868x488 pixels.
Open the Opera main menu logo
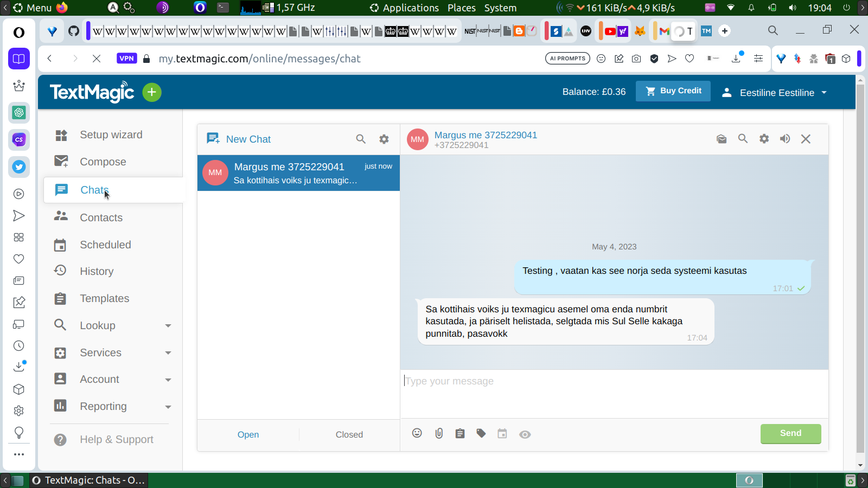point(19,33)
